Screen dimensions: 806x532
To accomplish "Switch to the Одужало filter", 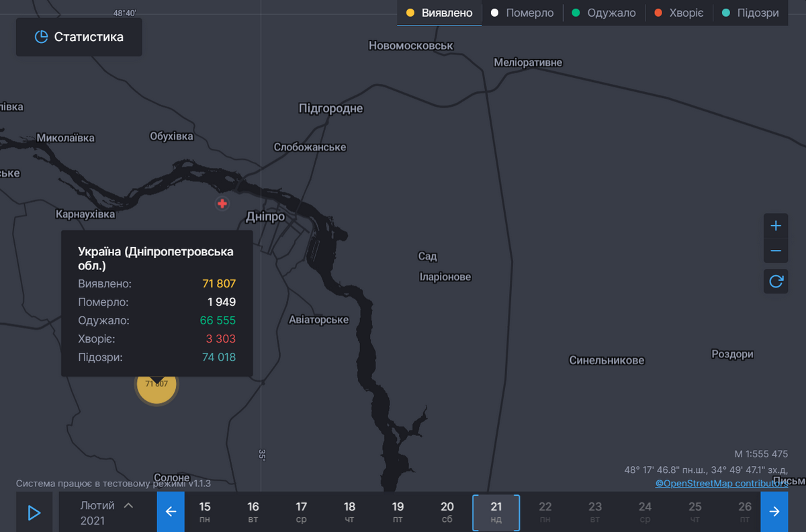I will (604, 13).
